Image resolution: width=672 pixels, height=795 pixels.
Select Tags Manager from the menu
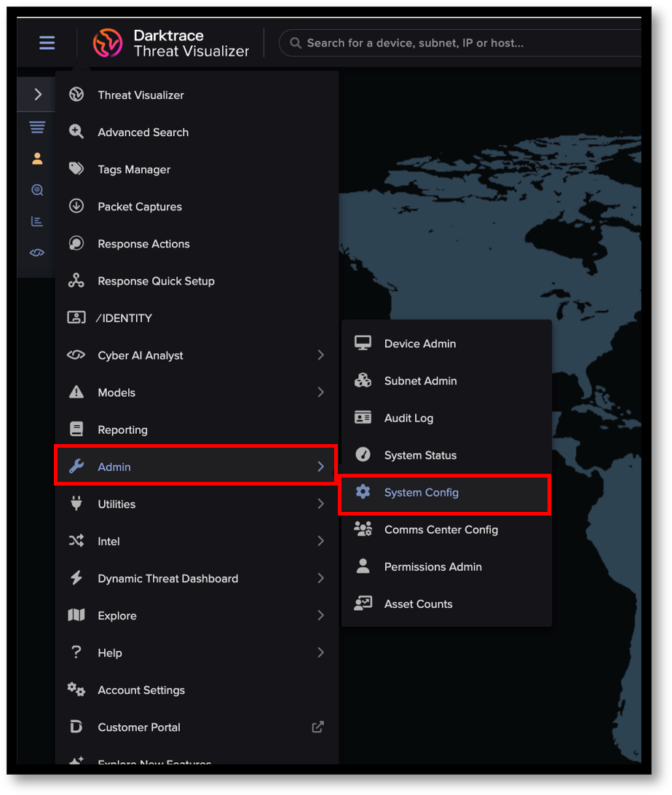coord(197,170)
